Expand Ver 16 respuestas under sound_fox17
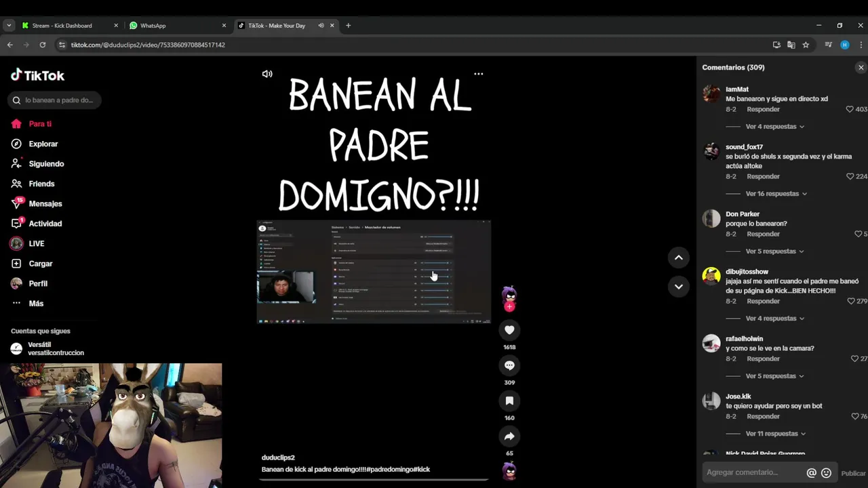868x488 pixels. coord(776,194)
